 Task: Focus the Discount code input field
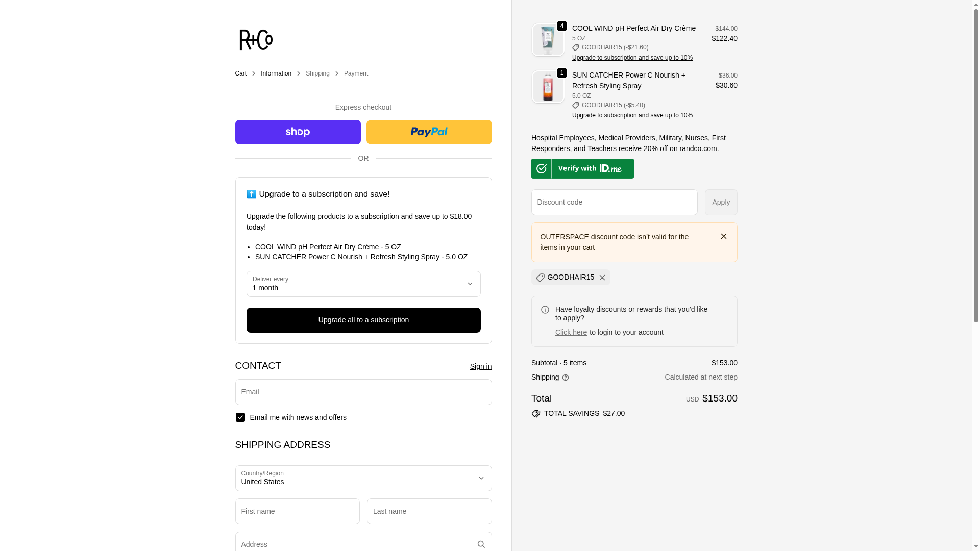click(x=614, y=203)
